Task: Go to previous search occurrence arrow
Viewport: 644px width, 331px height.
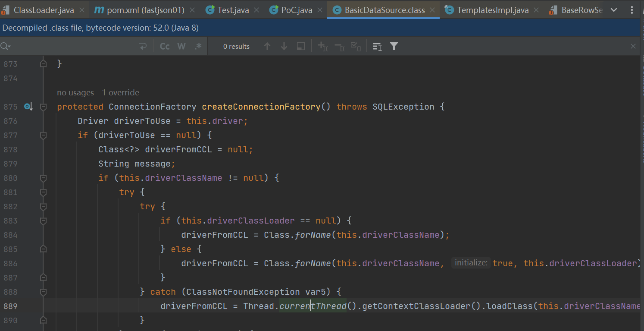Action: click(267, 47)
